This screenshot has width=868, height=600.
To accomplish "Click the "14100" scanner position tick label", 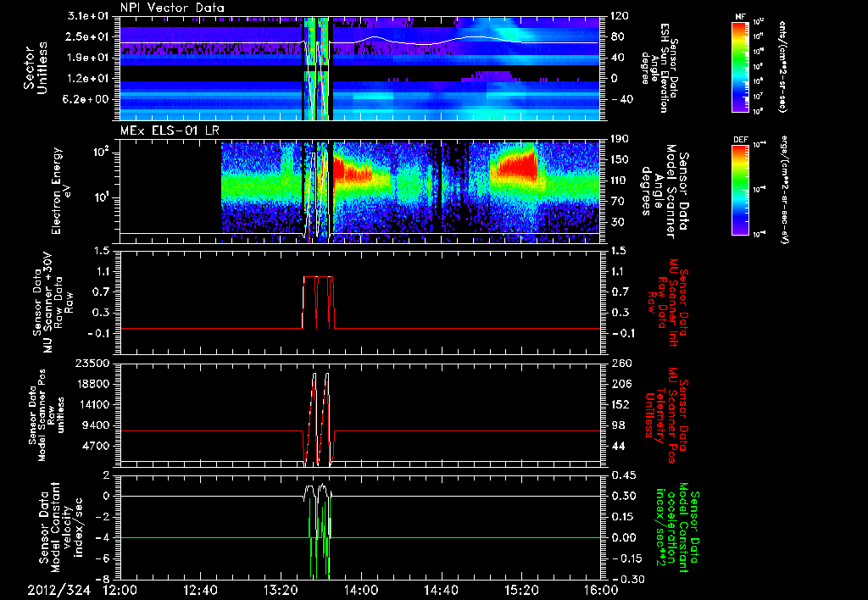I will tap(94, 404).
